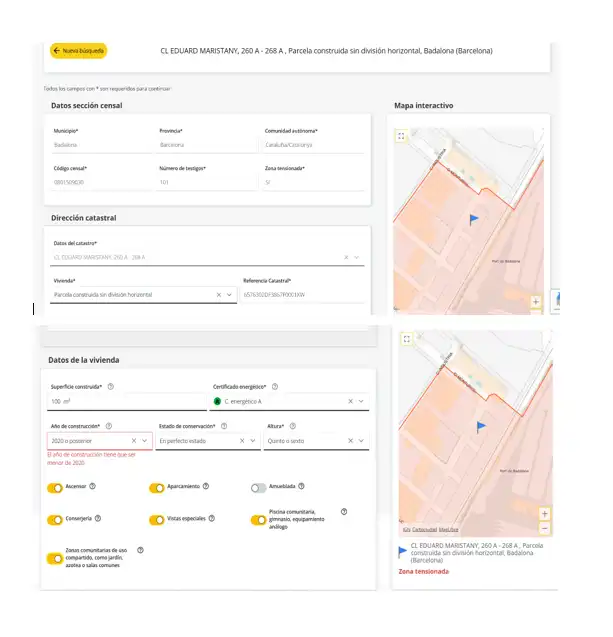Clear the Certificado energético selection
Image resolution: width=613 pixels, height=637 pixels.
point(350,401)
